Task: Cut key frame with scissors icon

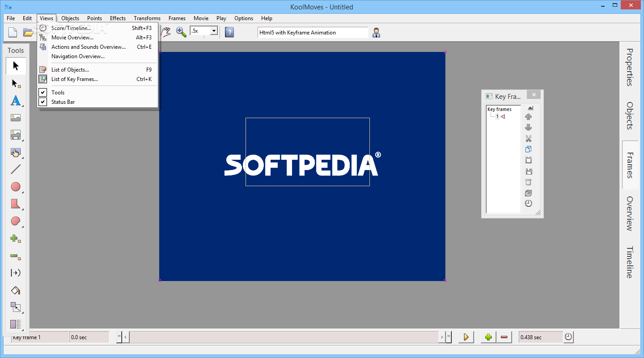Action: (x=529, y=138)
